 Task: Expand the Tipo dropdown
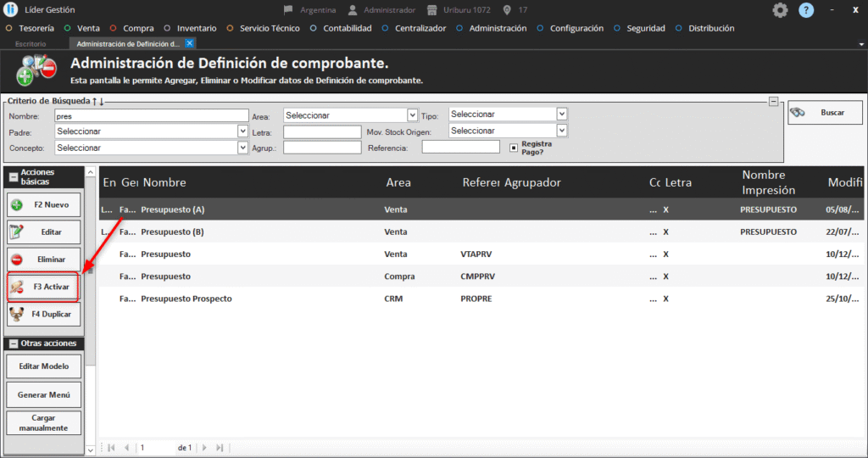pos(561,114)
